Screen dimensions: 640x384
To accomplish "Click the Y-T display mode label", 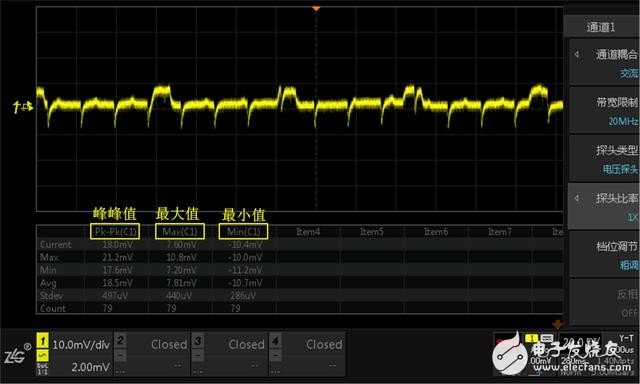I will [626, 338].
